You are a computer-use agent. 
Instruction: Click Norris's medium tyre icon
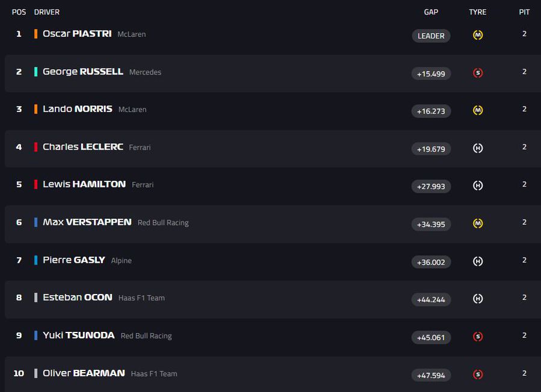[478, 110]
